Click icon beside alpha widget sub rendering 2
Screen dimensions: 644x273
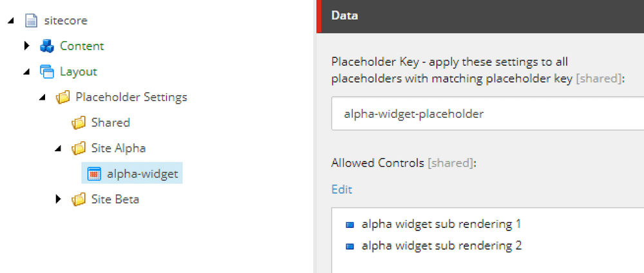click(350, 246)
